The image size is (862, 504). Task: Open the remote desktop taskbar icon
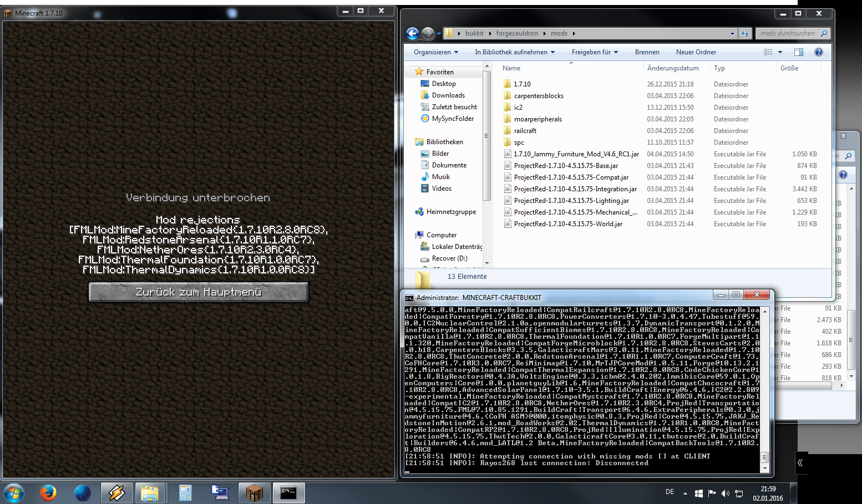point(220,492)
